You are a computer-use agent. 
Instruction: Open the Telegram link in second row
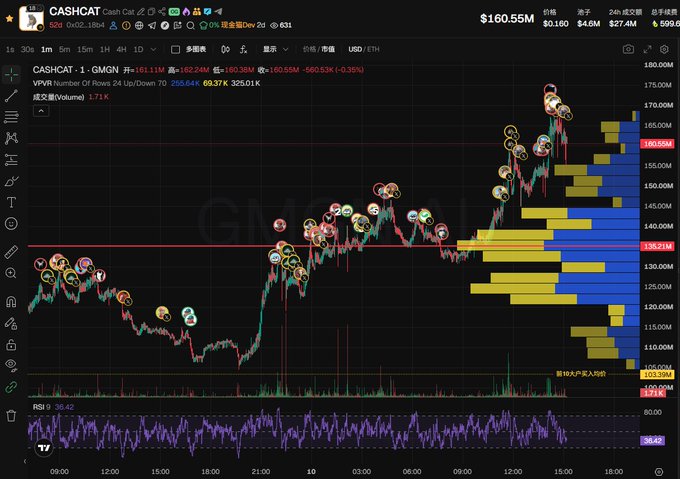pyautogui.click(x=152, y=26)
